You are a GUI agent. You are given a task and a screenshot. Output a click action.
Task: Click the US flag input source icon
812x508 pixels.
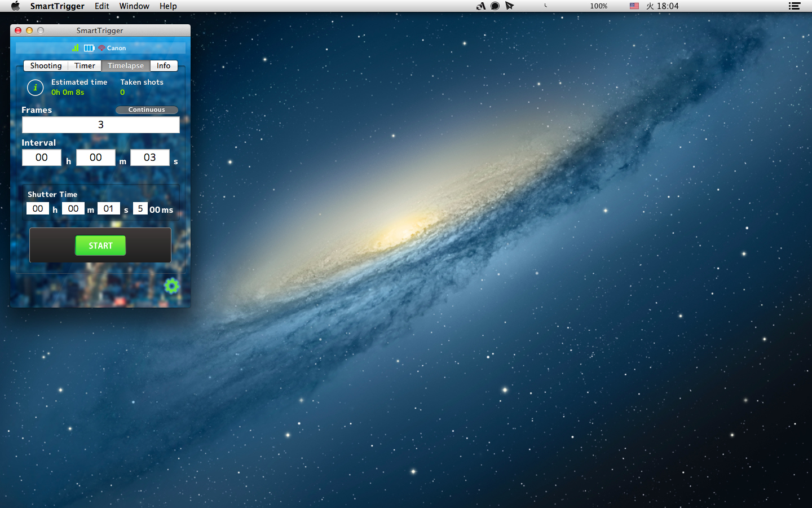634,6
